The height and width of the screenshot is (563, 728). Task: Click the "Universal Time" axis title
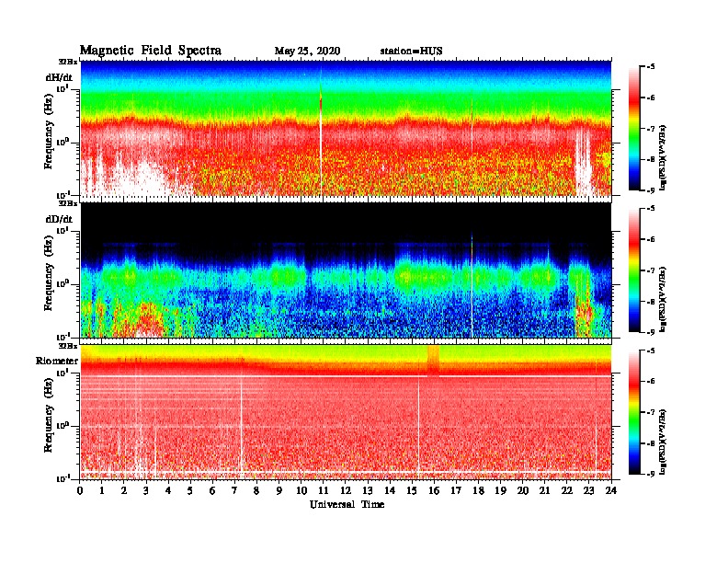[347, 504]
